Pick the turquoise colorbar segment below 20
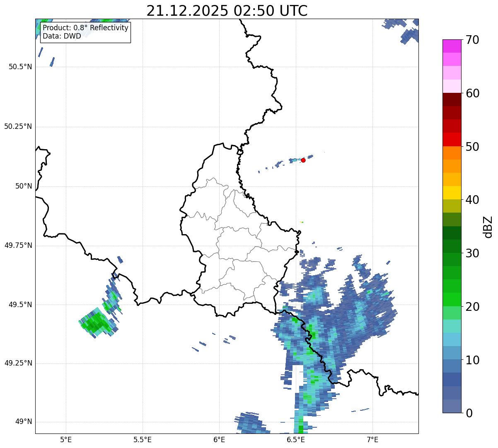This screenshot has width=498, height=448. [x=452, y=326]
